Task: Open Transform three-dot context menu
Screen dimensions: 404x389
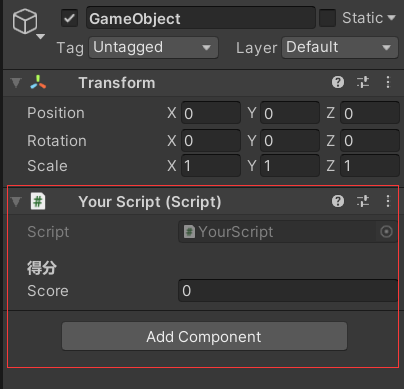Action: pyautogui.click(x=388, y=82)
